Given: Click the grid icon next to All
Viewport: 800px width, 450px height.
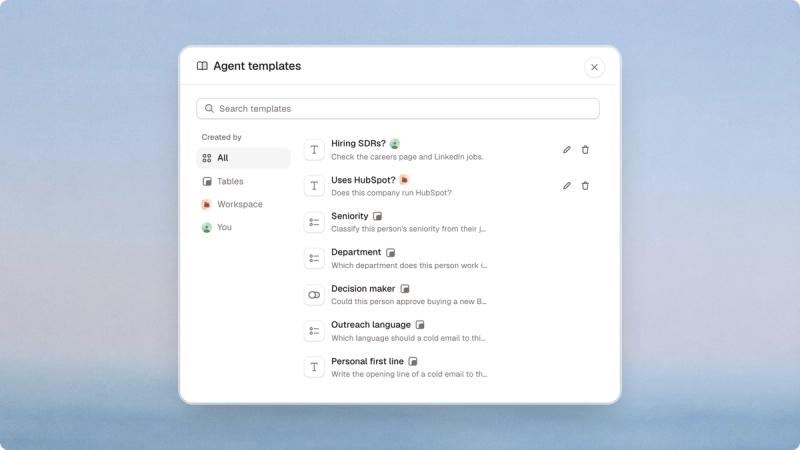Looking at the screenshot, I should pos(207,158).
